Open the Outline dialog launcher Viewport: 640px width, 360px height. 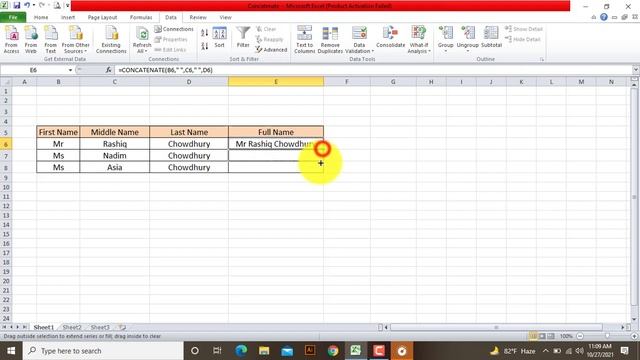pos(542,59)
